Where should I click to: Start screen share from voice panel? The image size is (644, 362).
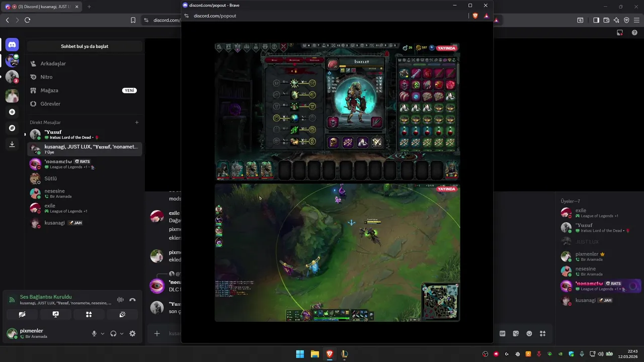pyautogui.click(x=55, y=314)
